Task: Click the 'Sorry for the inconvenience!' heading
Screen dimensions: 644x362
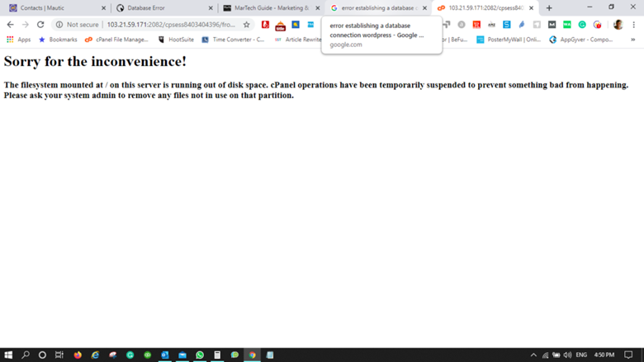Action: tap(95, 61)
